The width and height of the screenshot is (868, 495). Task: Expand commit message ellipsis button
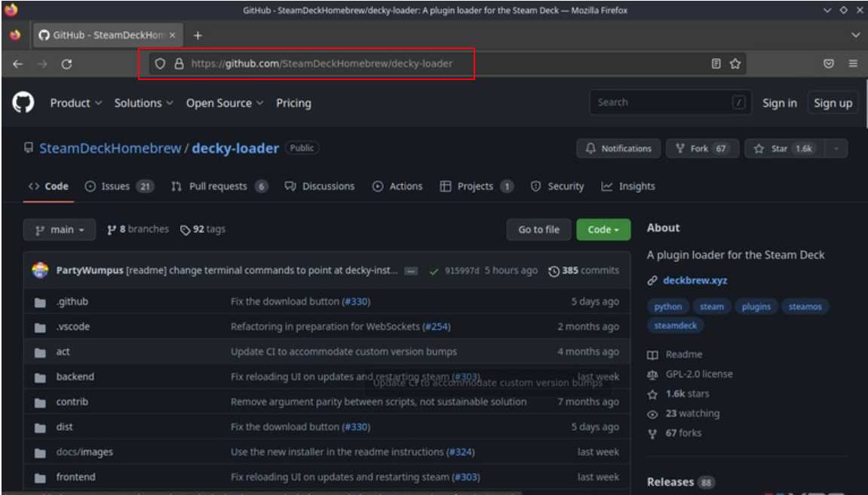pos(411,271)
